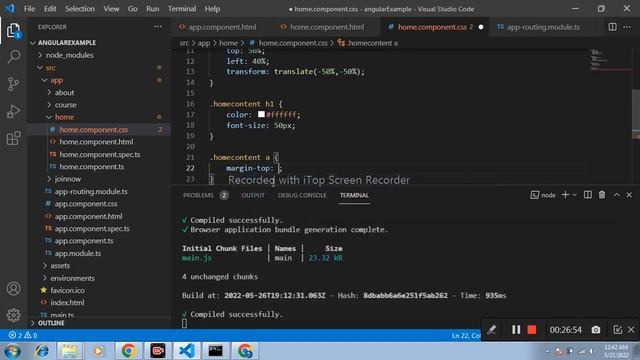Open home.component.ts file
The width and height of the screenshot is (640, 360).
tap(91, 167)
